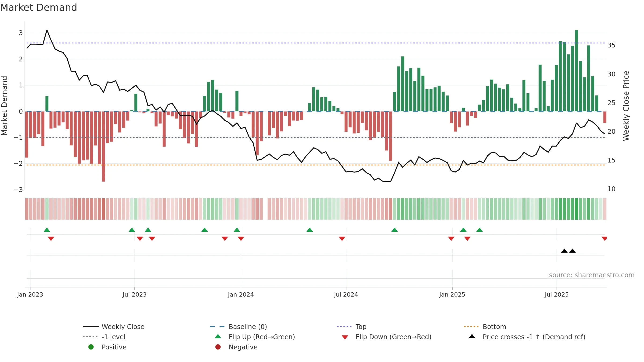
Task: Select the Flip Up marker just before Jan 2024
Action: (x=237, y=230)
